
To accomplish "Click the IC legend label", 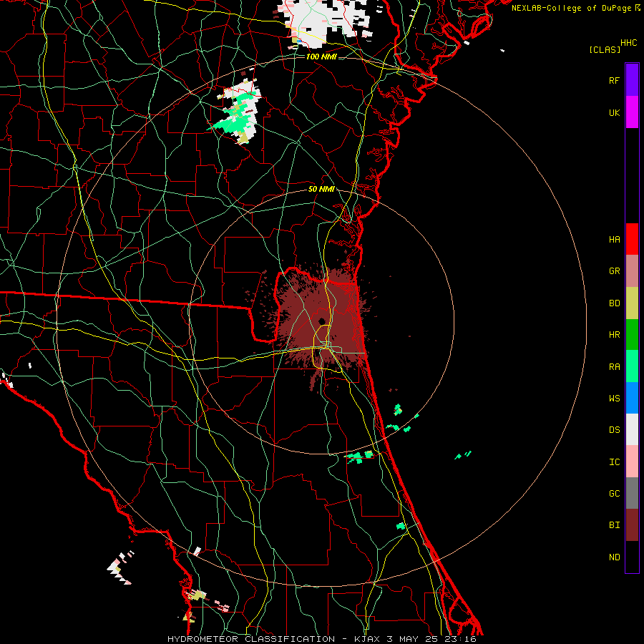I will pos(615,462).
